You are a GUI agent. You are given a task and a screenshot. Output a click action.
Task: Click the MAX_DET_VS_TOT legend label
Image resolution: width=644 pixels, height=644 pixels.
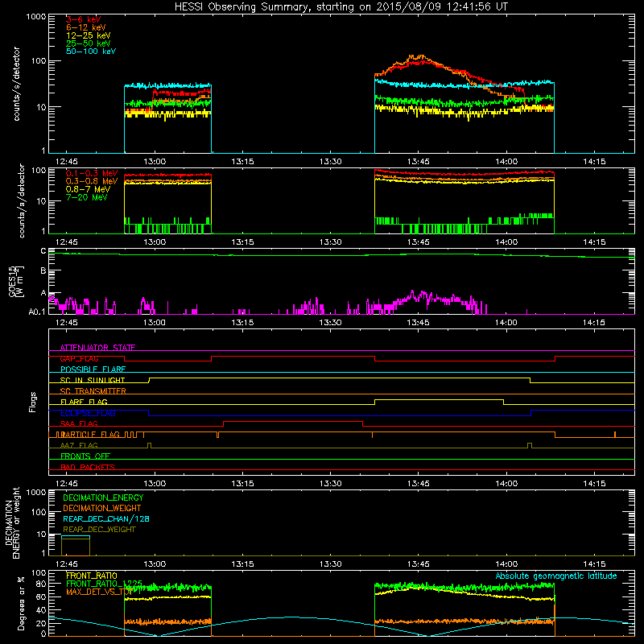click(99, 592)
